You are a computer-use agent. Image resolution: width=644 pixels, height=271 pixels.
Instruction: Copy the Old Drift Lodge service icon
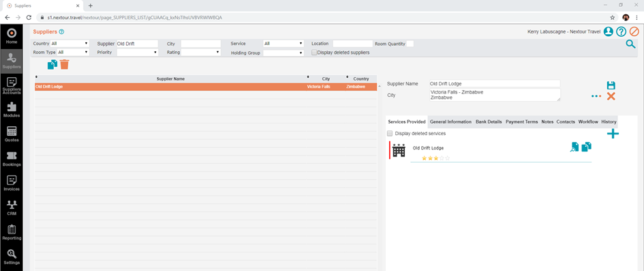587,147
